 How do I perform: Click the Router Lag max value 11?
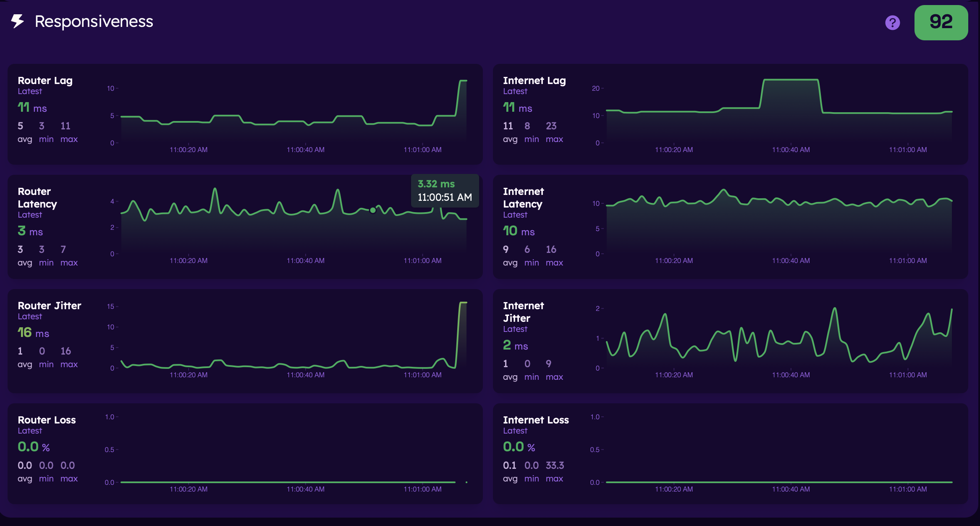tap(66, 126)
